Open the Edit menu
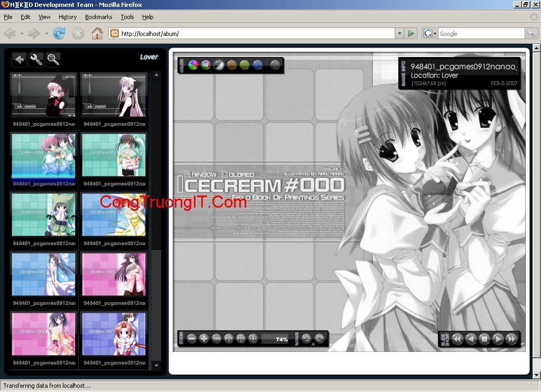The height and width of the screenshot is (392, 541). (x=25, y=17)
